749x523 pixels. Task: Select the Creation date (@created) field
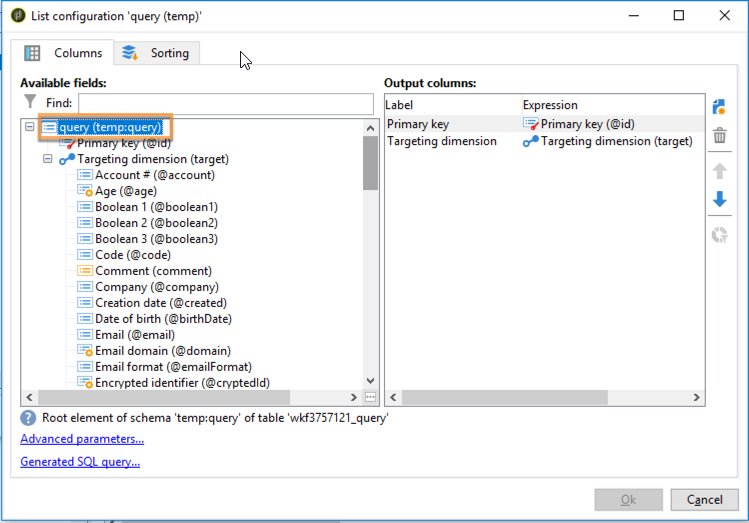tap(161, 303)
